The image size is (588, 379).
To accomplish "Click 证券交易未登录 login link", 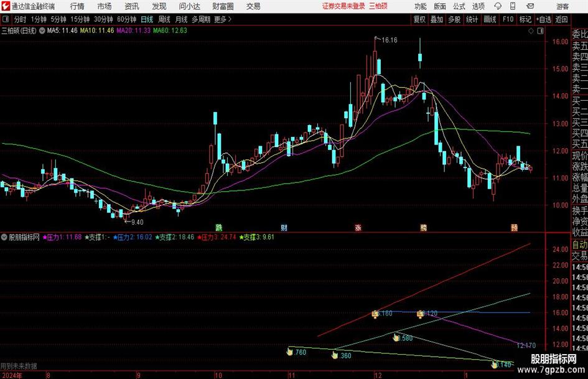I will (343, 6).
